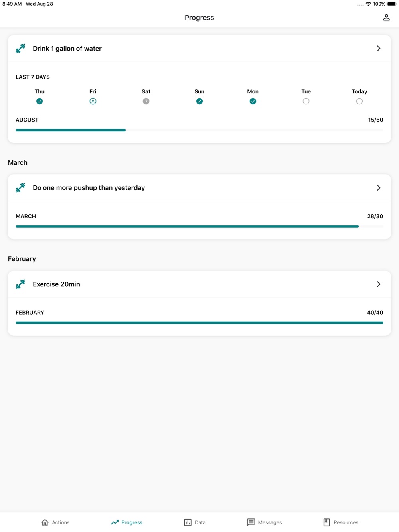
Task: Tap the WiFi status indicator
Action: (x=368, y=4)
